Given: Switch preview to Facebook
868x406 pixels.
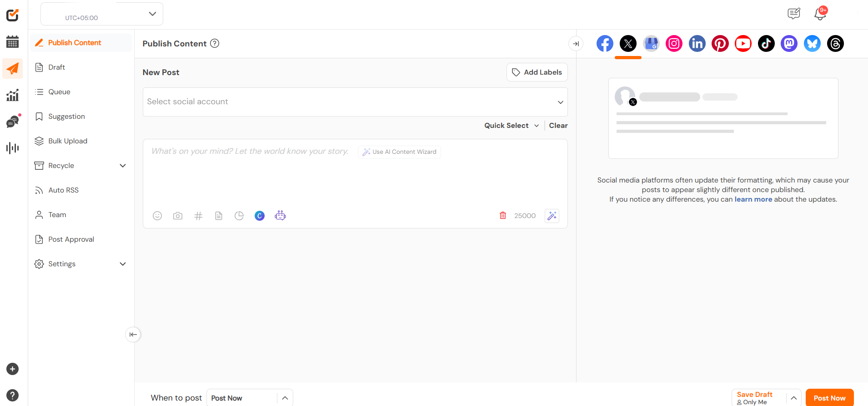Looking at the screenshot, I should point(605,44).
